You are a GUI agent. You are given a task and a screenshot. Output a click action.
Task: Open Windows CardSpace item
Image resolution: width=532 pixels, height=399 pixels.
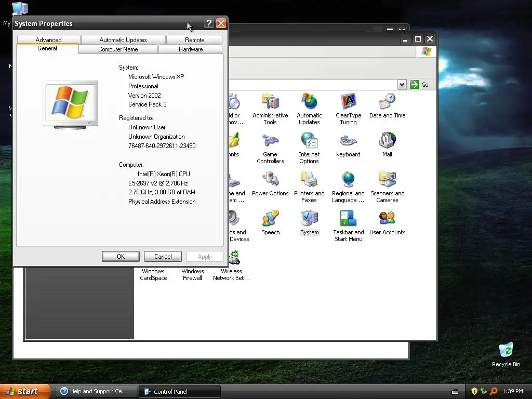(153, 274)
